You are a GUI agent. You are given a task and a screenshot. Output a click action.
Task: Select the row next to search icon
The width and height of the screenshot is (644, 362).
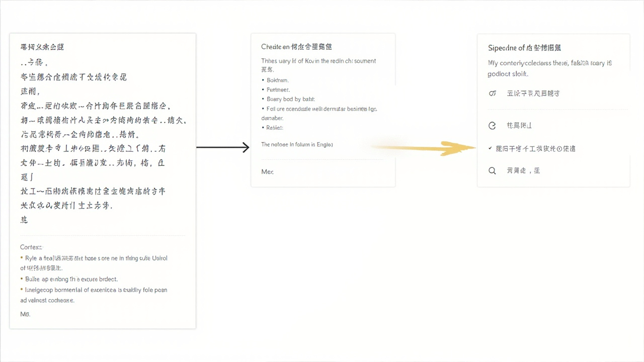click(523, 171)
